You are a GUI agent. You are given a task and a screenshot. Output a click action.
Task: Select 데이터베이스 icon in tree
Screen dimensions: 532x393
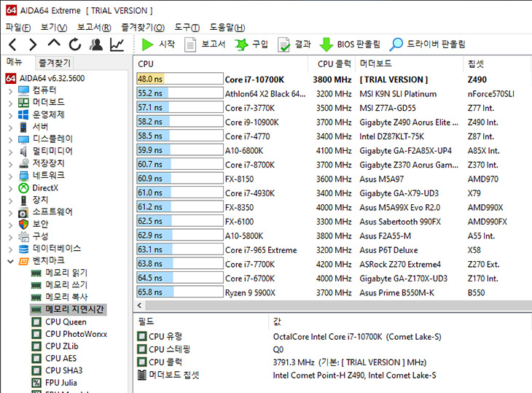pos(23,249)
